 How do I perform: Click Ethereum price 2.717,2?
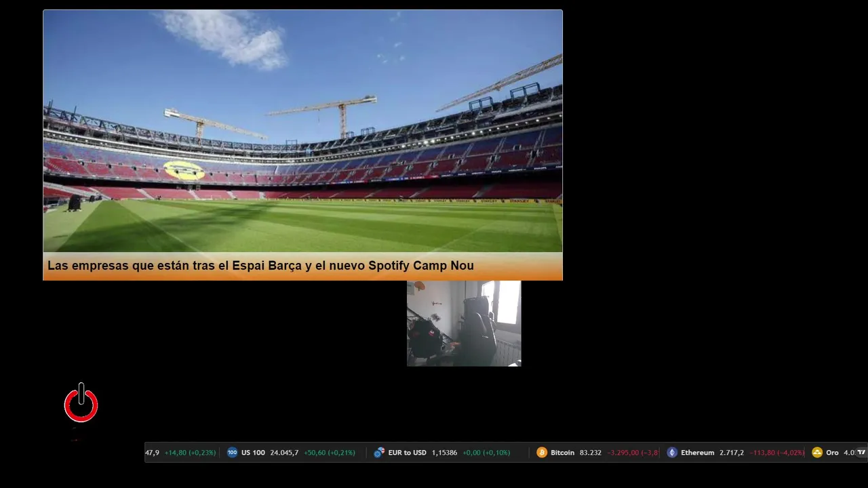point(732,453)
